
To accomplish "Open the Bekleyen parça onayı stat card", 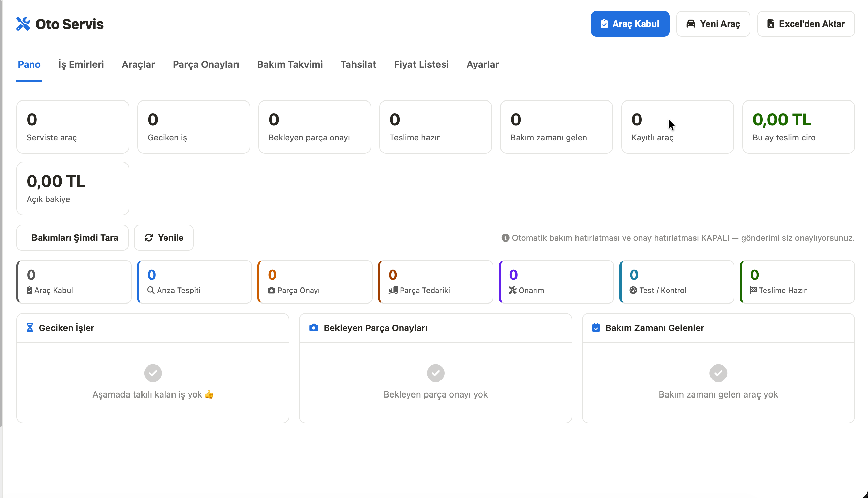I will click(315, 127).
